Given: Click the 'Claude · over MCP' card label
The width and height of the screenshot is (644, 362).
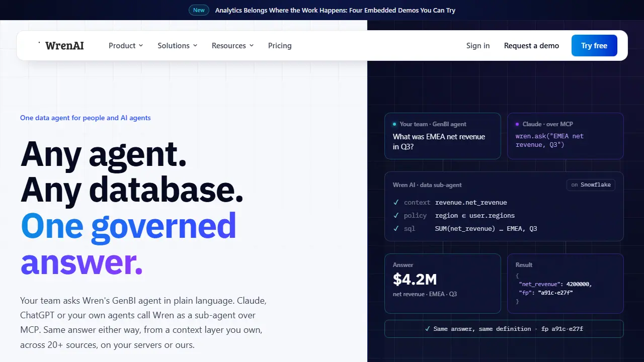Looking at the screenshot, I should (548, 124).
